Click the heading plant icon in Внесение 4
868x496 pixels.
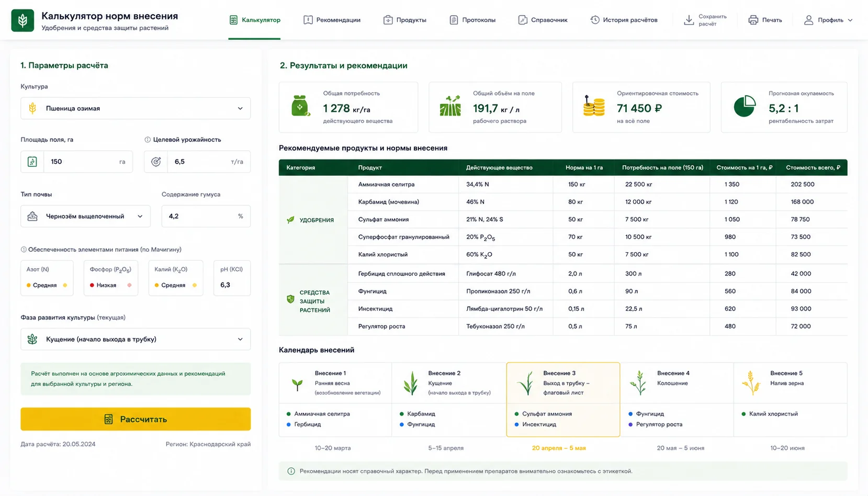coord(638,383)
